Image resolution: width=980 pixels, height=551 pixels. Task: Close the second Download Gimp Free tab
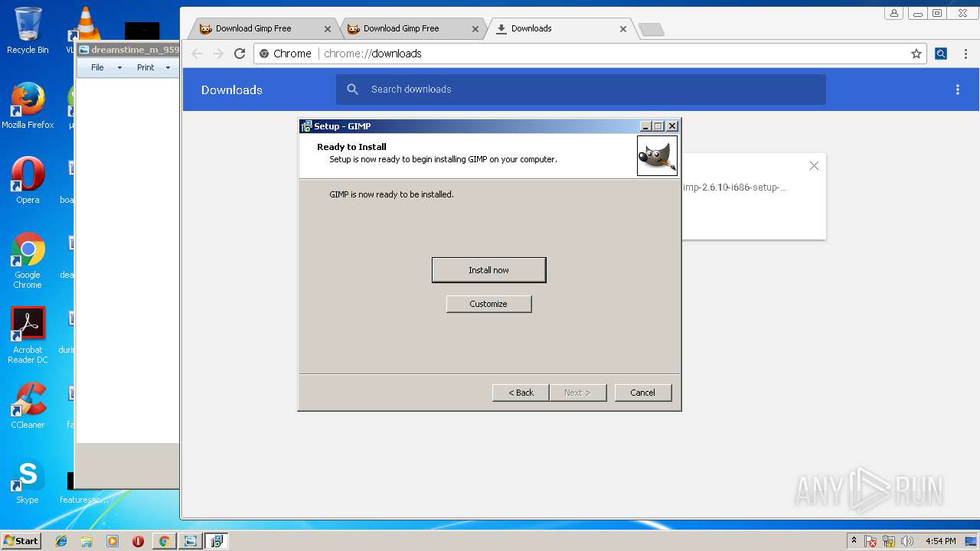475,29
